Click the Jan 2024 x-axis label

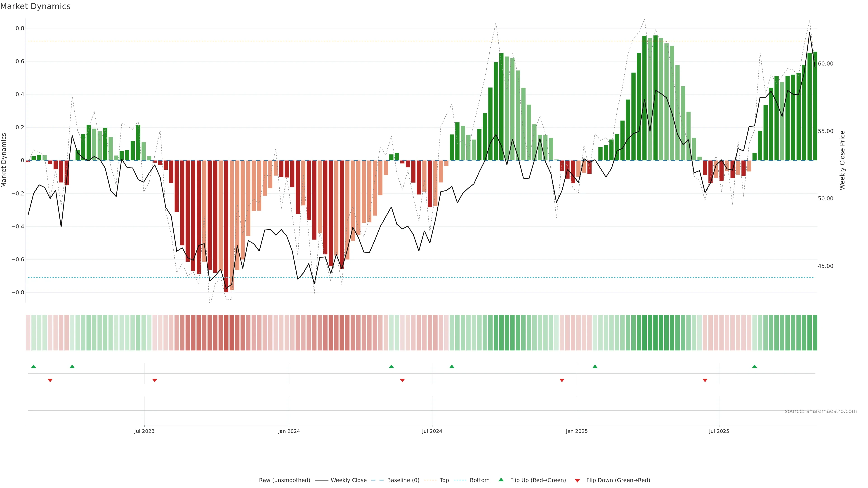pyautogui.click(x=289, y=431)
